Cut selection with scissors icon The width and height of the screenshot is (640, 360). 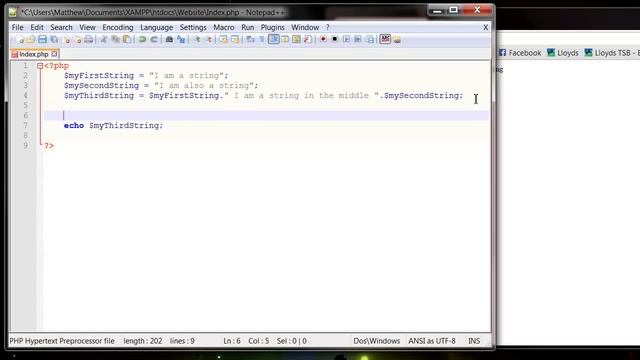point(104,40)
